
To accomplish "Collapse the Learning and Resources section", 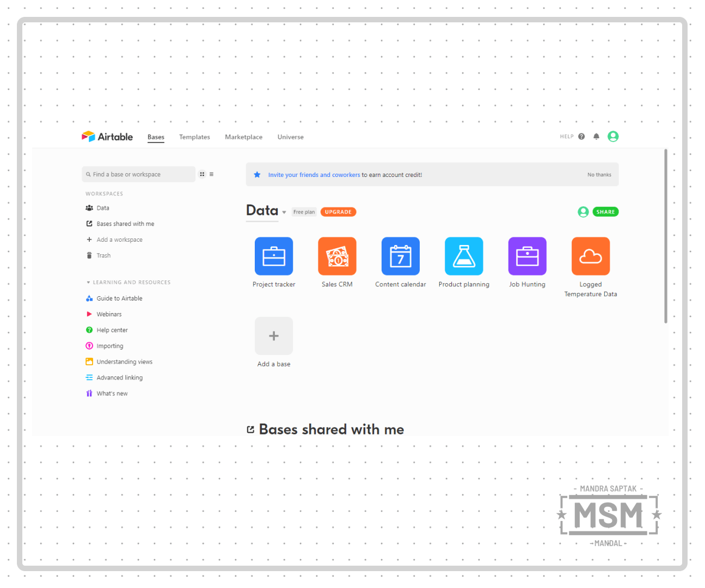I will click(88, 283).
